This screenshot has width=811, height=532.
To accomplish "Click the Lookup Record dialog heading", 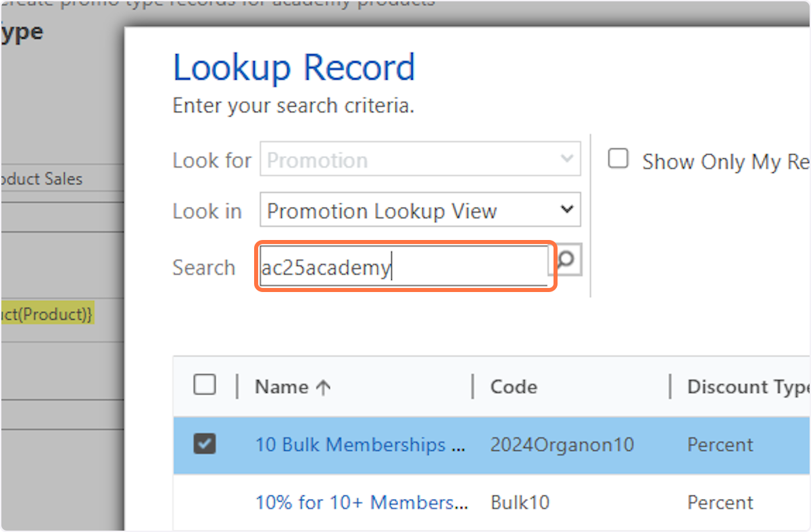I will (x=294, y=68).
